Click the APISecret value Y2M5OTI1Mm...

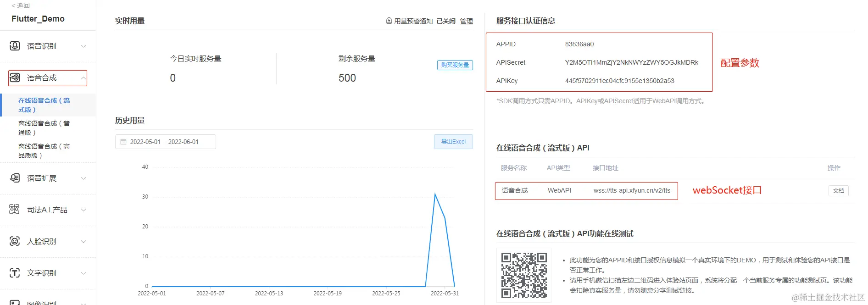pyautogui.click(x=632, y=62)
